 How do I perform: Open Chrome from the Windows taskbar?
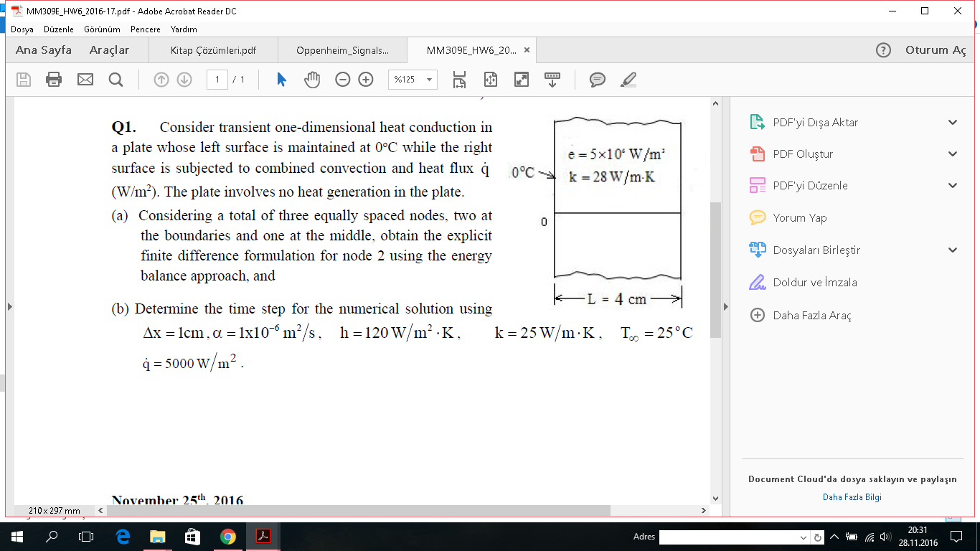point(227,537)
